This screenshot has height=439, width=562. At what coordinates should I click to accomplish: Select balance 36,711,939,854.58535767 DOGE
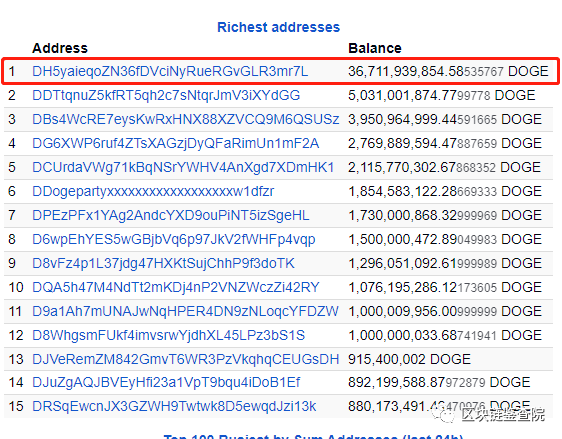[448, 71]
